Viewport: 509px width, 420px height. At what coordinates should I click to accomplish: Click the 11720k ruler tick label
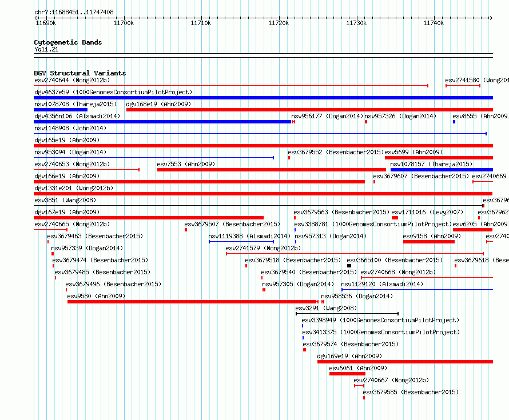(279, 23)
